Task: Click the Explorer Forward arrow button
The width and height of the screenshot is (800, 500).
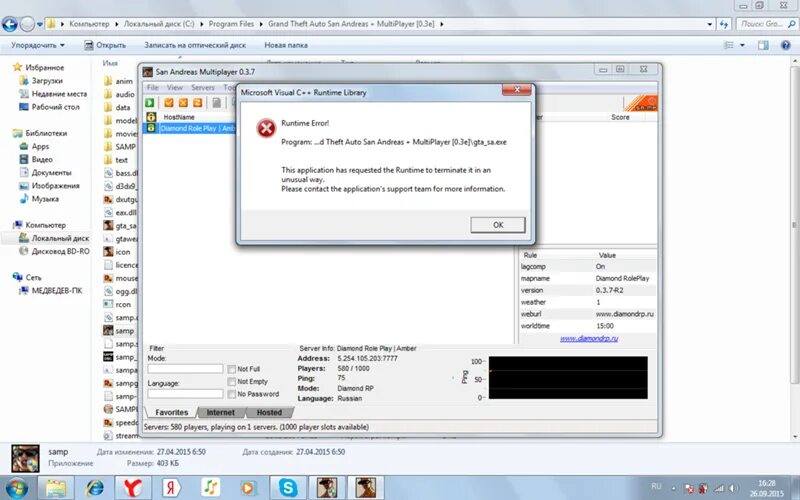Action: pyautogui.click(x=27, y=24)
